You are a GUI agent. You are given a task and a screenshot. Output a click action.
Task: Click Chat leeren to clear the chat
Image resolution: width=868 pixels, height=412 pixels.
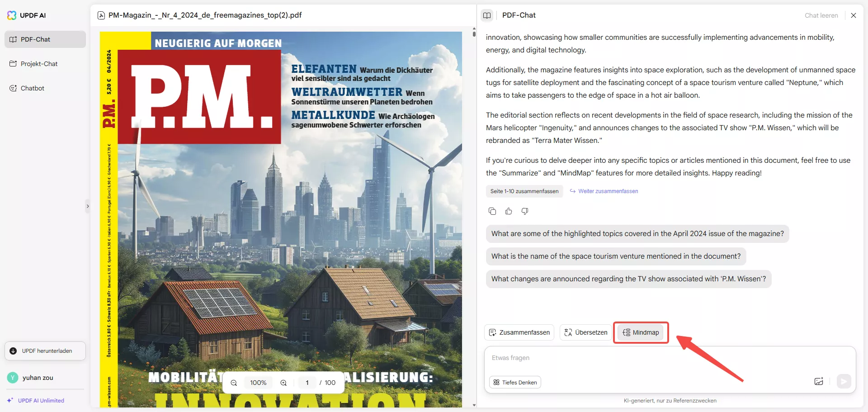coord(821,15)
